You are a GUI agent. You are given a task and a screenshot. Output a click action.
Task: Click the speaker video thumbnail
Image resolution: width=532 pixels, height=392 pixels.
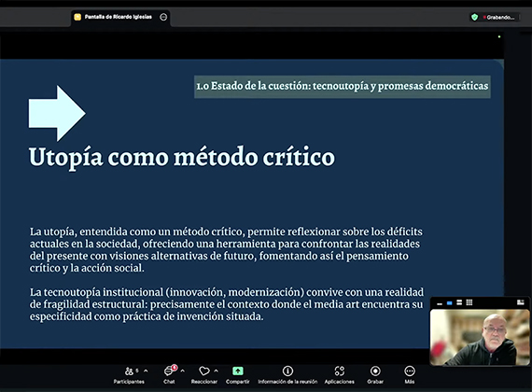coord(480,337)
